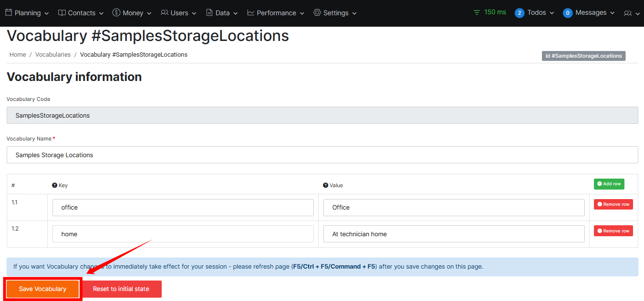Click the green latency bars icon
This screenshot has width=644, height=301.
point(477,13)
